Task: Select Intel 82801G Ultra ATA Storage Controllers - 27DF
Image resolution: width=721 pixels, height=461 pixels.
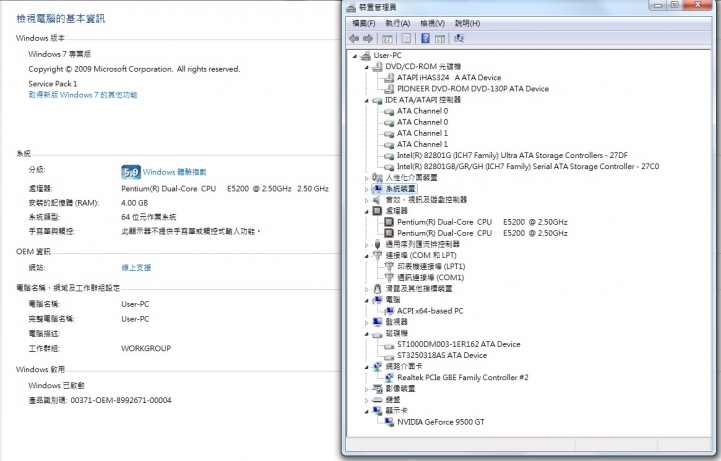Action: (512, 155)
